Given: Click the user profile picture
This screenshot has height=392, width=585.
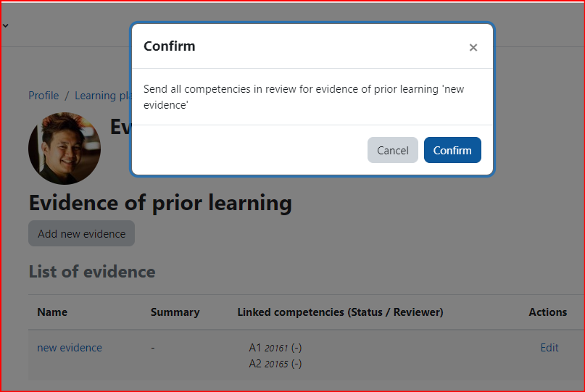Looking at the screenshot, I should click(65, 149).
